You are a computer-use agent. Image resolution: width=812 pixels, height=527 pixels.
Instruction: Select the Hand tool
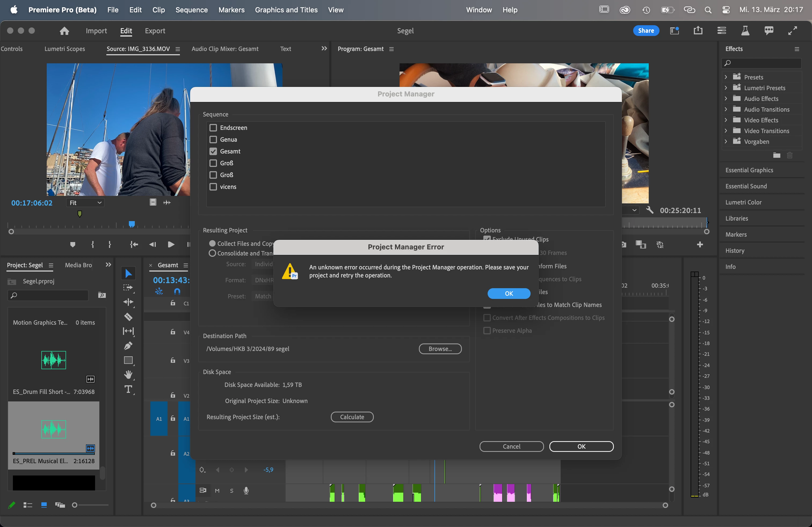pos(128,375)
